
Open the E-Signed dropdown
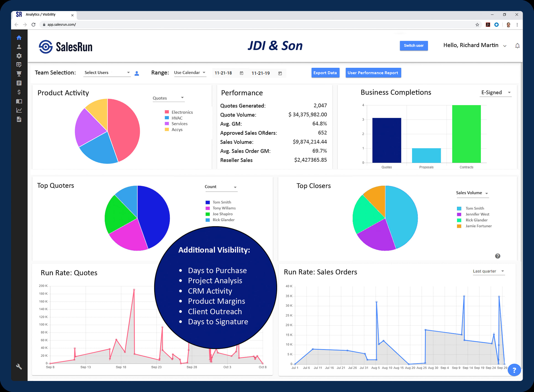pyautogui.click(x=496, y=93)
